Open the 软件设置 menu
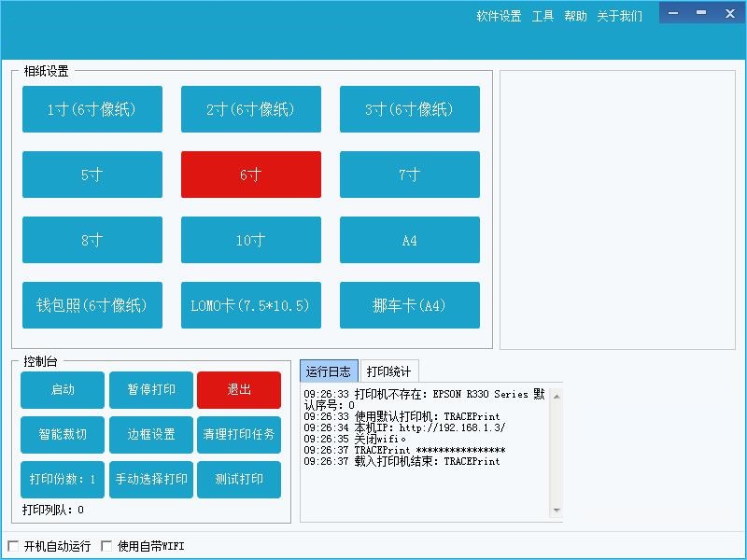747x560 pixels. [x=499, y=16]
